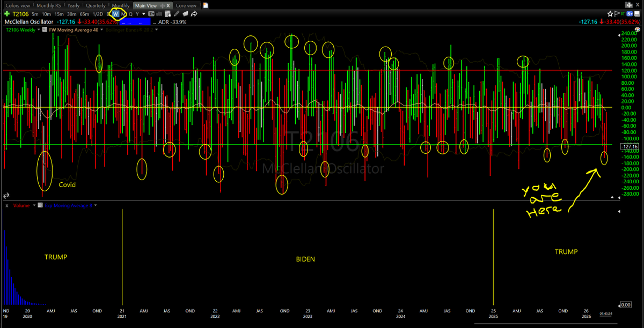Click the 2025 year label on time axis
644x328 pixels.
tap(494, 316)
